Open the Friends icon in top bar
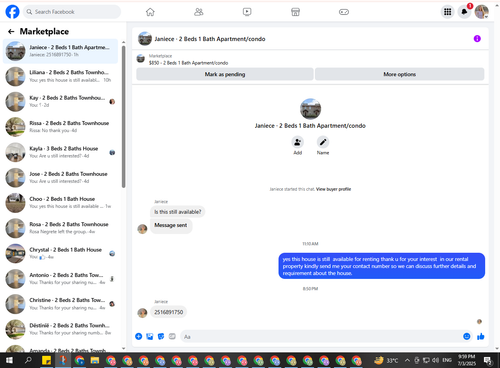The width and height of the screenshot is (500, 368). click(199, 12)
